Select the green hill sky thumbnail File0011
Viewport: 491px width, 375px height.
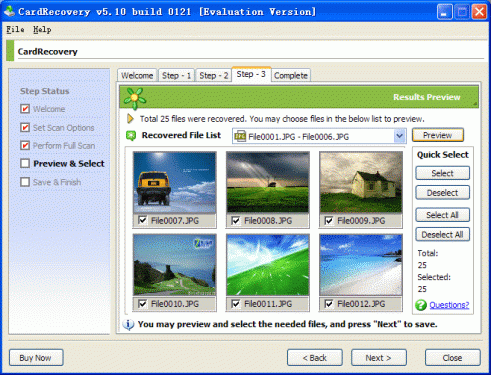coord(267,265)
